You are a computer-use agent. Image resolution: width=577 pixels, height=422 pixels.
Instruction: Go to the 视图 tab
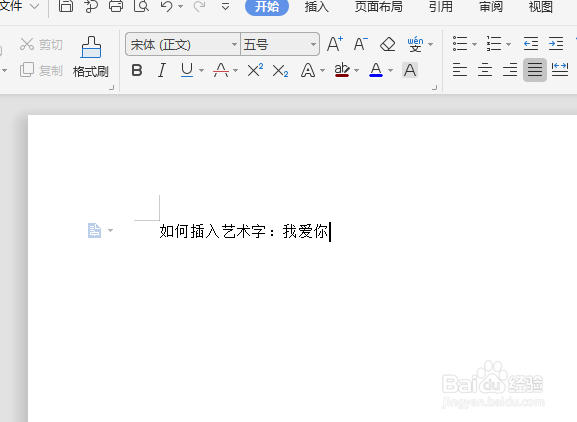tap(541, 7)
